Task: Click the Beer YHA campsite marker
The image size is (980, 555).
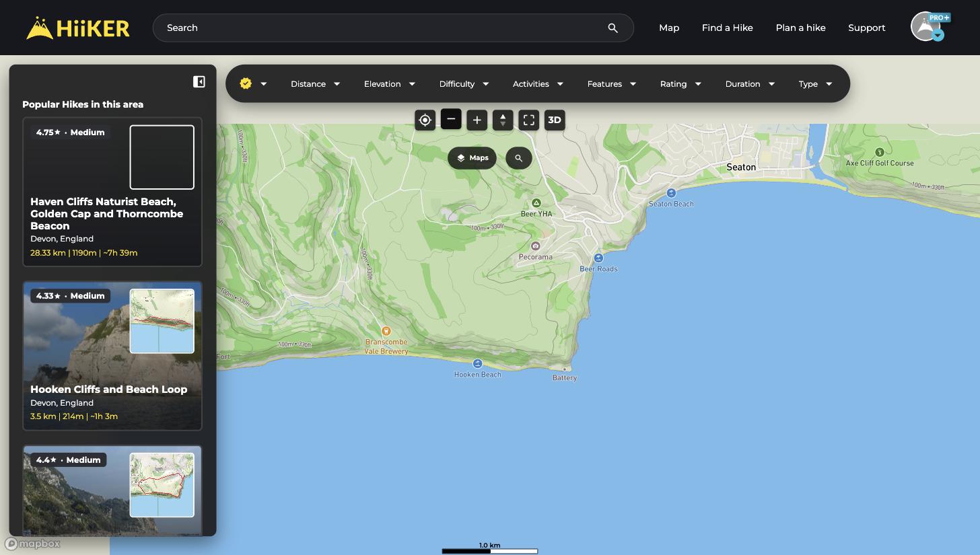Action: pos(536,203)
